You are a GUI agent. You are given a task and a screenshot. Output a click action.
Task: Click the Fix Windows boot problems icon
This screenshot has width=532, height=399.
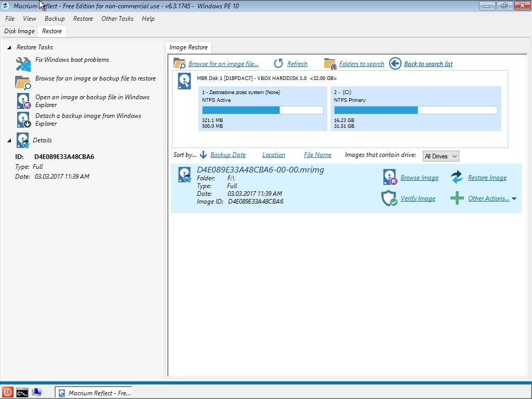(x=23, y=64)
